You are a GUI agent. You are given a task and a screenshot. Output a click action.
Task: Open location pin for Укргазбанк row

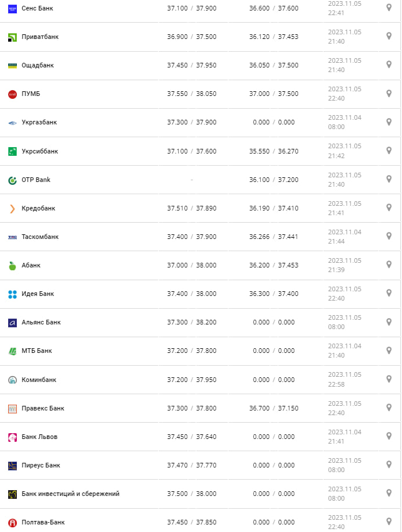point(389,122)
